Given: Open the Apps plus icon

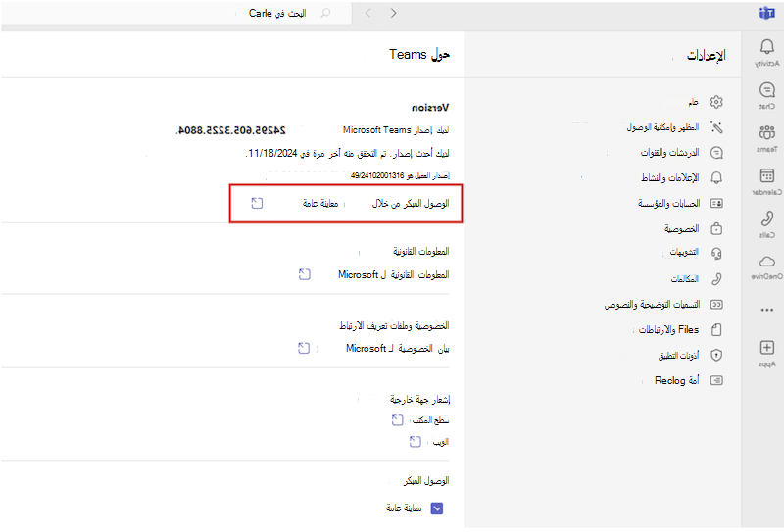Looking at the screenshot, I should (767, 348).
